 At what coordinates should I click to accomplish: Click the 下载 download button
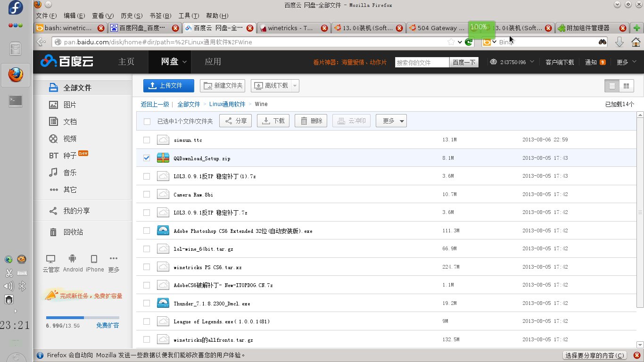pos(273,121)
